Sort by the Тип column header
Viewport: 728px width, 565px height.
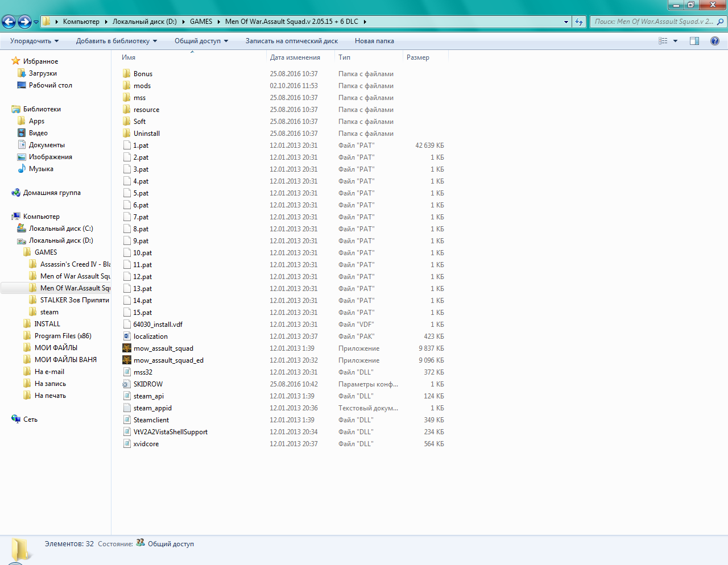pos(344,57)
